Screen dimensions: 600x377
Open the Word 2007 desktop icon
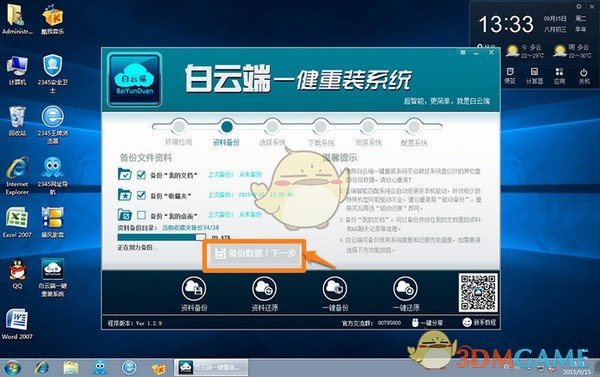pos(17,324)
